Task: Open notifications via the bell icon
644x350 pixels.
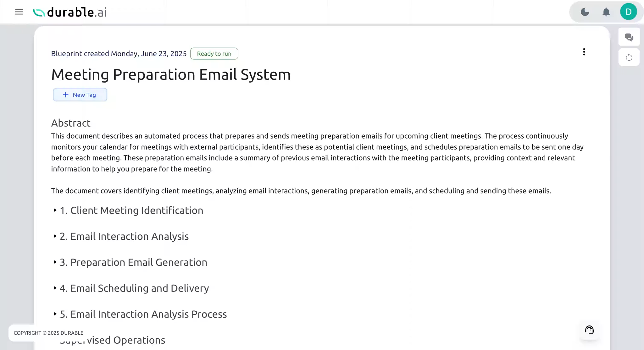Action: pyautogui.click(x=606, y=12)
